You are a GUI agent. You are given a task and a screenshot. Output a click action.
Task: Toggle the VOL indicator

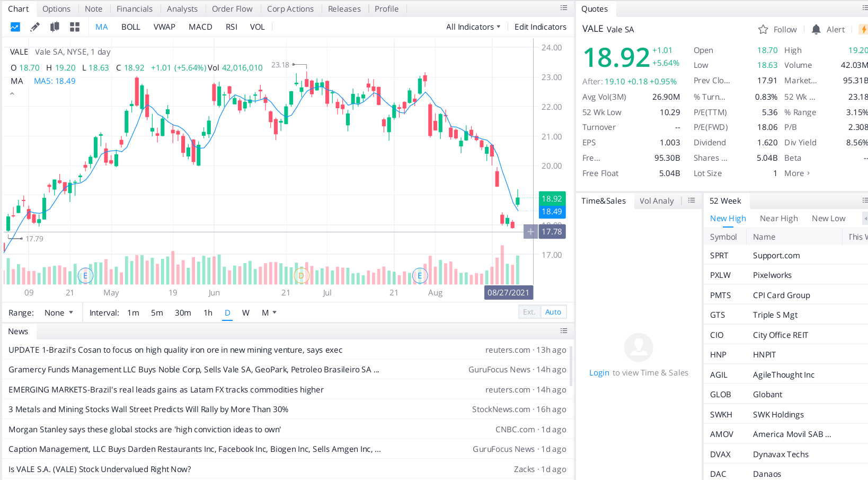[258, 27]
